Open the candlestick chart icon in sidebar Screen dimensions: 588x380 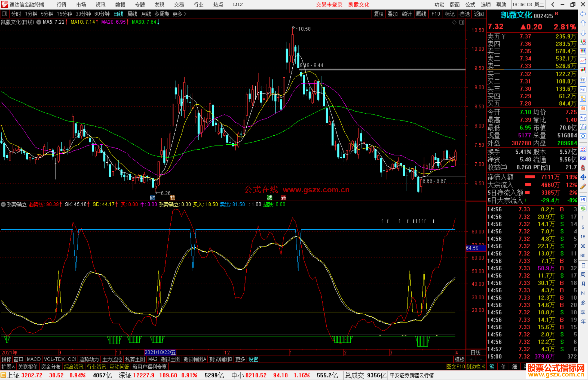(583, 70)
